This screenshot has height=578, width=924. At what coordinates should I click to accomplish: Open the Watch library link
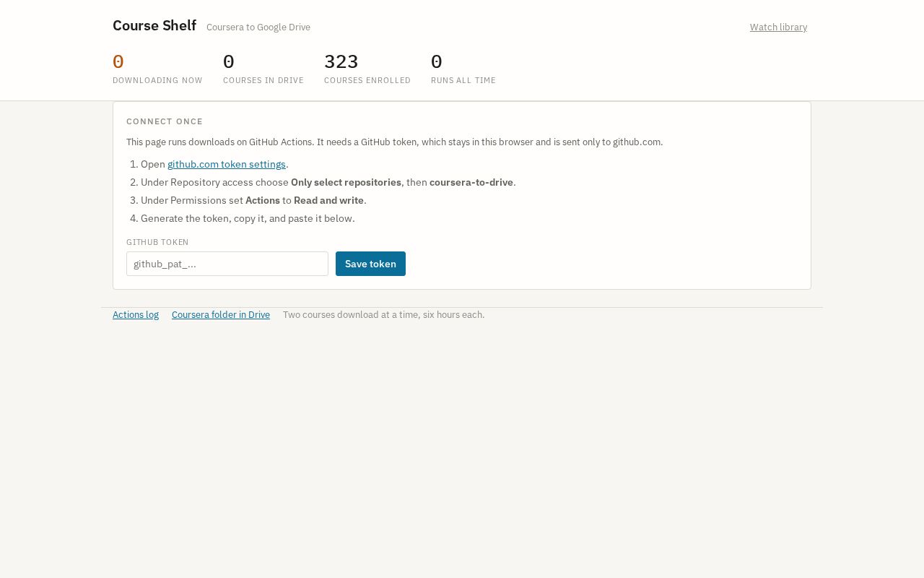(778, 27)
